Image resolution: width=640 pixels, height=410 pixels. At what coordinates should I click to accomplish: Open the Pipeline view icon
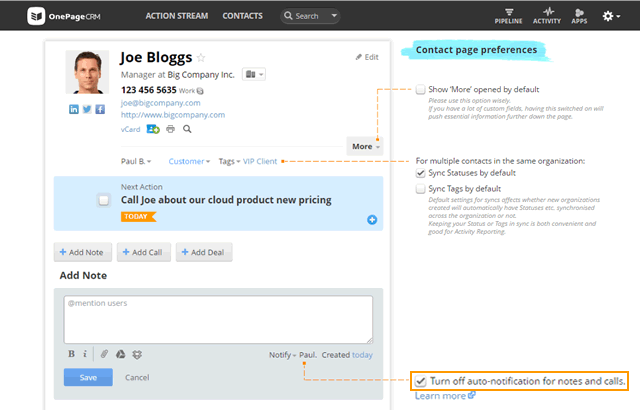pos(509,16)
